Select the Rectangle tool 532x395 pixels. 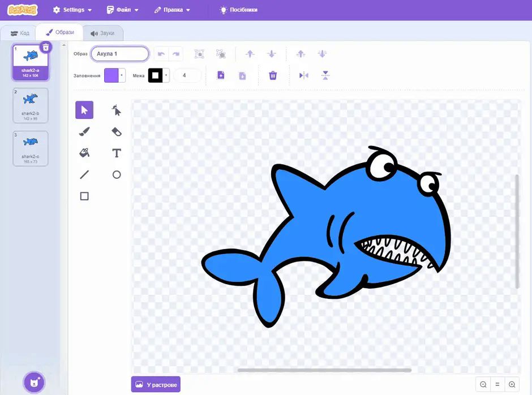[x=84, y=196]
